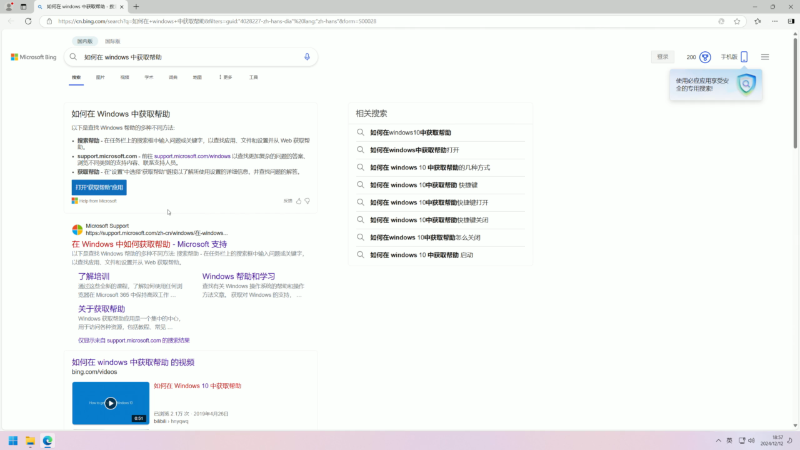Open the support.microsoft.com/windows link in the answer
Screen dimensions: 800x450
(192, 156)
